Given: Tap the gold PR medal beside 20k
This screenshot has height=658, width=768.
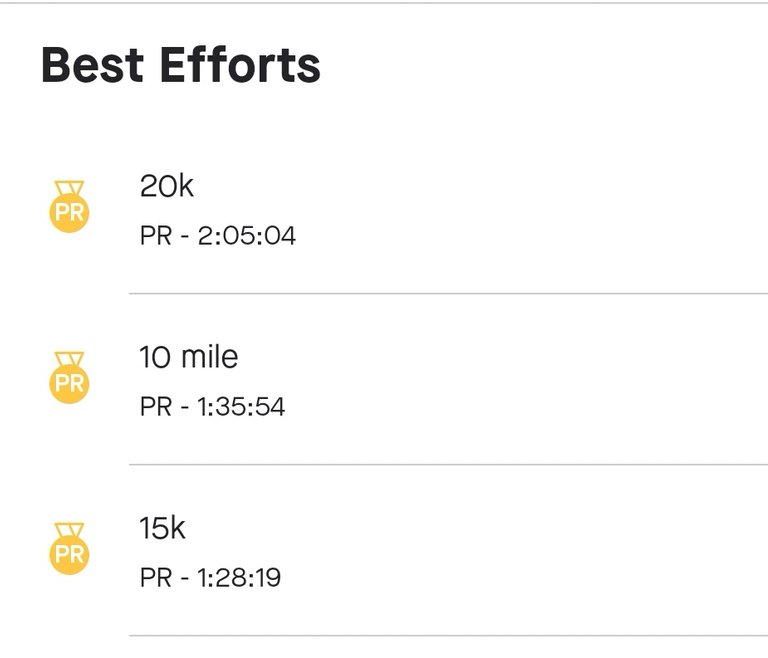Looking at the screenshot, I should [x=69, y=206].
